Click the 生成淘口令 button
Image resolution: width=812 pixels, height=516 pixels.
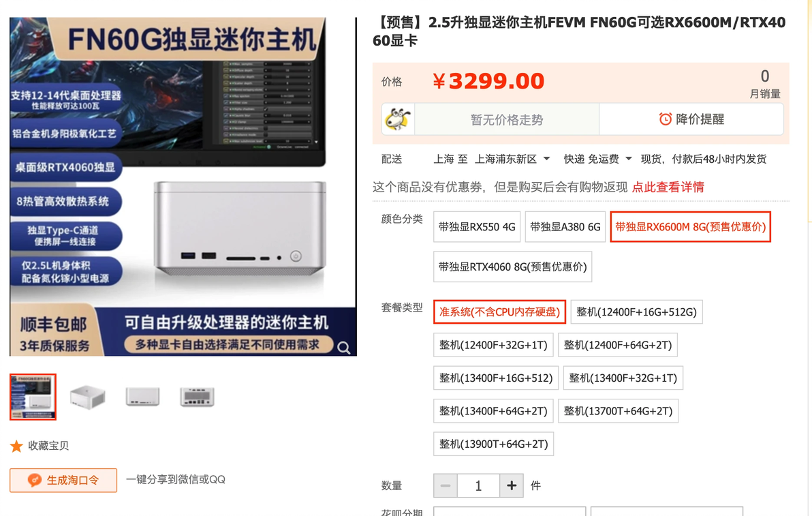63,481
